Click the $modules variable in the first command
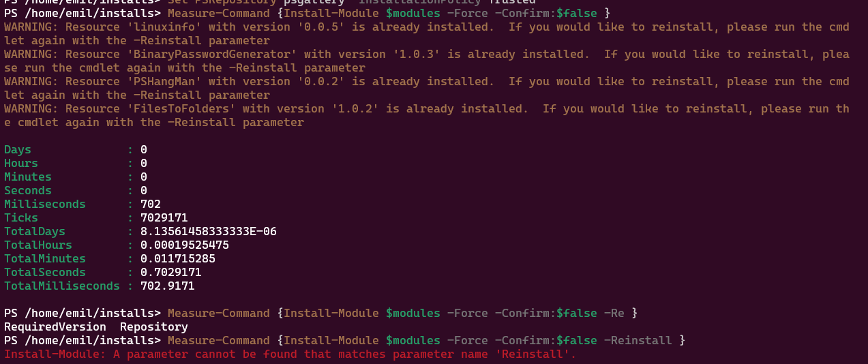868x364 pixels. tap(413, 14)
